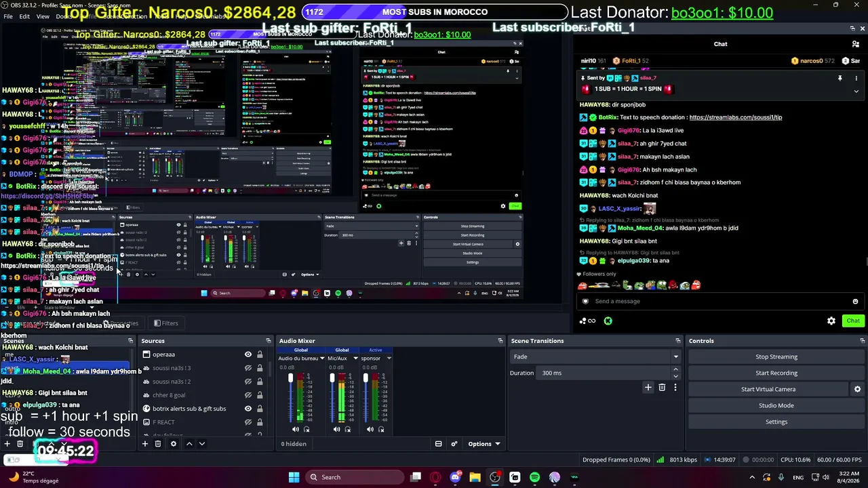868x488 pixels.
Task: Mute the Audio du bureau speaker icon
Action: coord(295,429)
